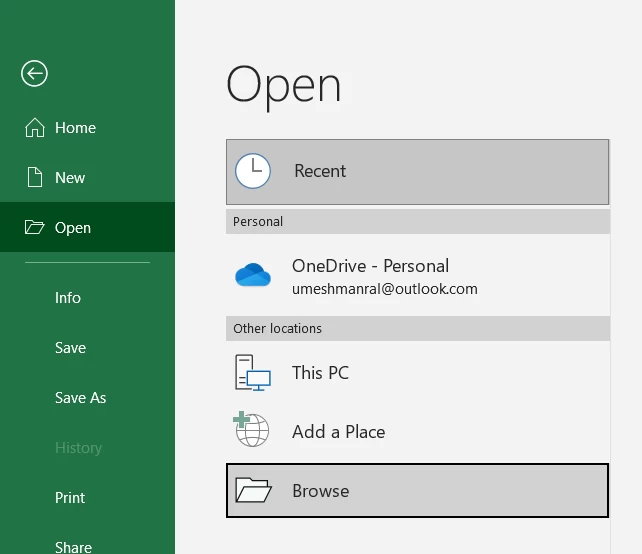Screen dimensions: 642x554
Task: Click the Recent clock icon
Action: click(x=253, y=171)
